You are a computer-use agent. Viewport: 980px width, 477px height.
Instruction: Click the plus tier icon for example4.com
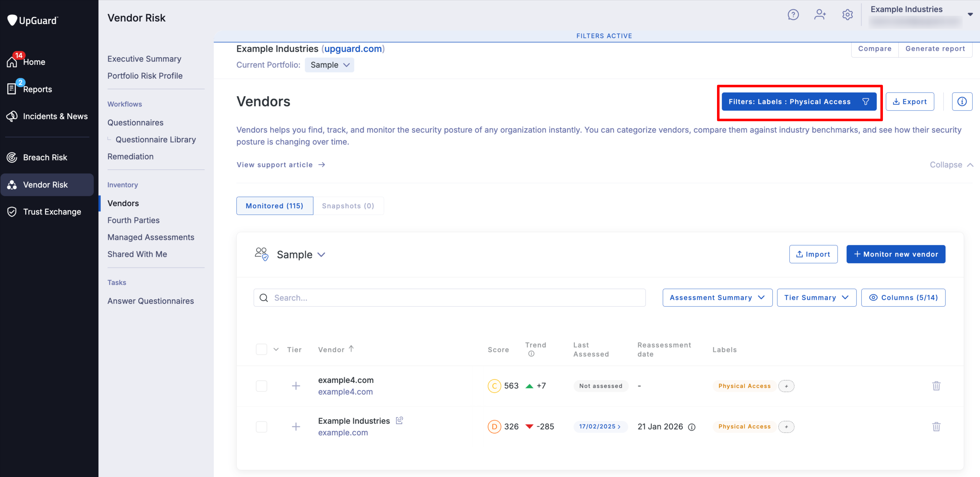click(296, 386)
